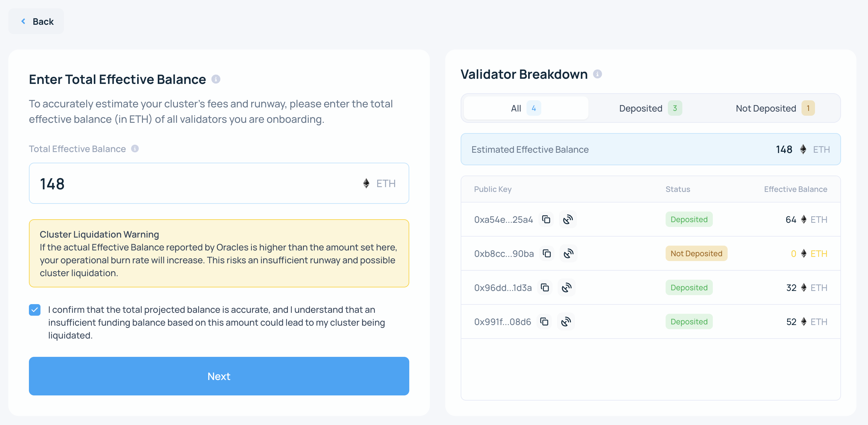Image resolution: width=868 pixels, height=425 pixels.
Task: Go Back to previous page
Action: pyautogui.click(x=36, y=22)
